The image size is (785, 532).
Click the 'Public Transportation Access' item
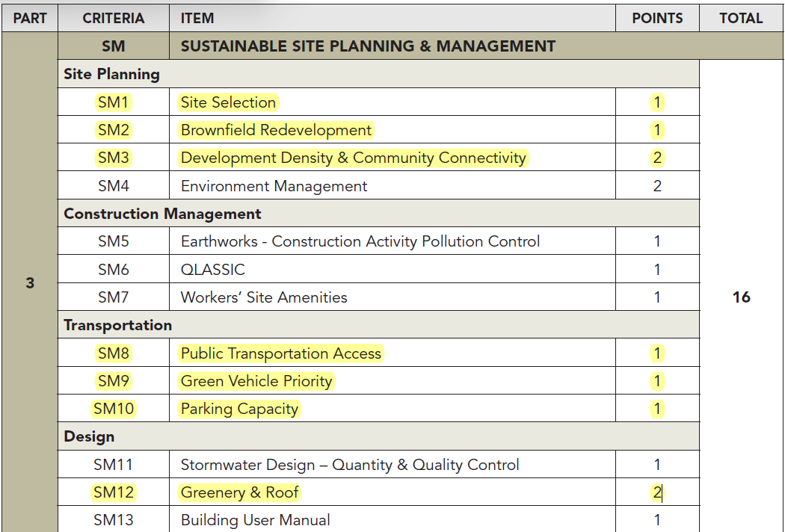pos(281,353)
